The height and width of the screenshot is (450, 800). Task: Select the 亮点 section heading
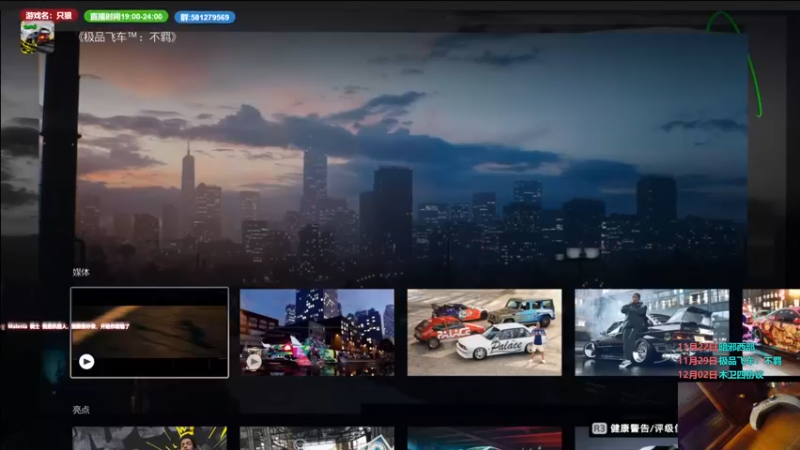point(81,410)
